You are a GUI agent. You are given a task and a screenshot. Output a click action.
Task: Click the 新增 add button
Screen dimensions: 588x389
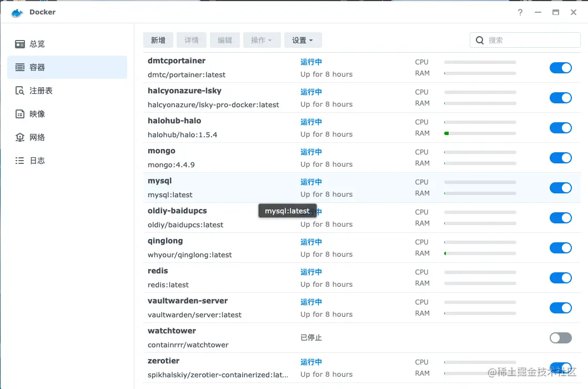(158, 40)
